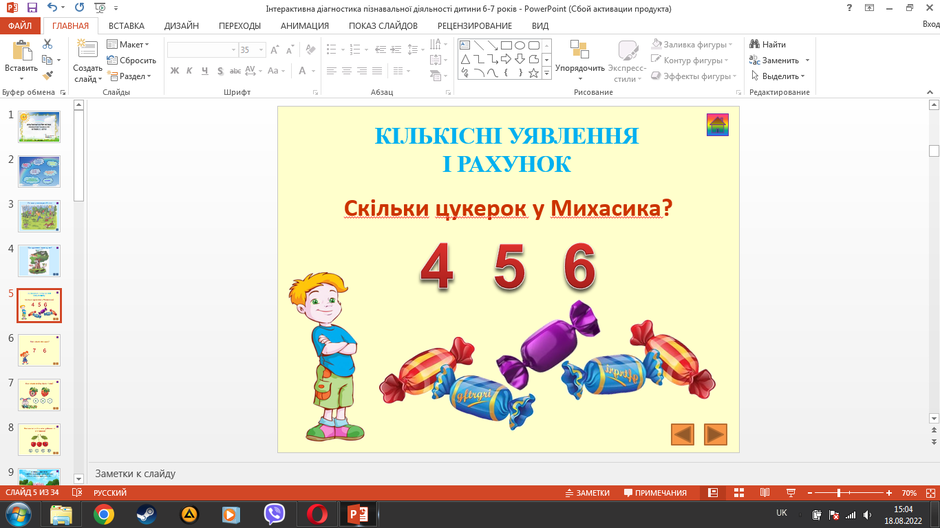This screenshot has width=940, height=528.
Task: Click the Упорядочить arrange button
Action: click(x=580, y=60)
